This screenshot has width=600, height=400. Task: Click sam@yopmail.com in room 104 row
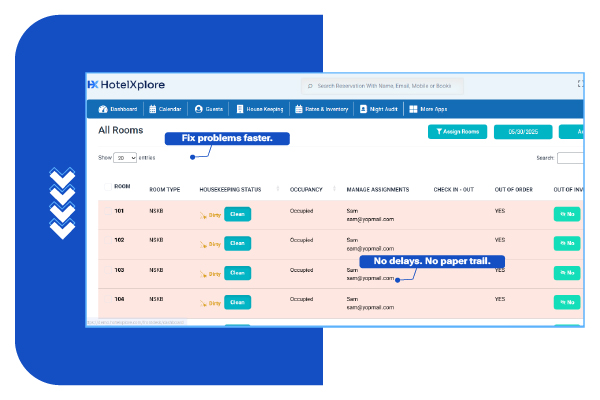point(370,307)
